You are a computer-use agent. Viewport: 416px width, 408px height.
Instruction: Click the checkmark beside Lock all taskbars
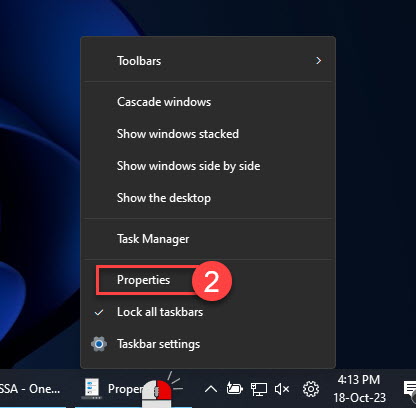click(99, 312)
